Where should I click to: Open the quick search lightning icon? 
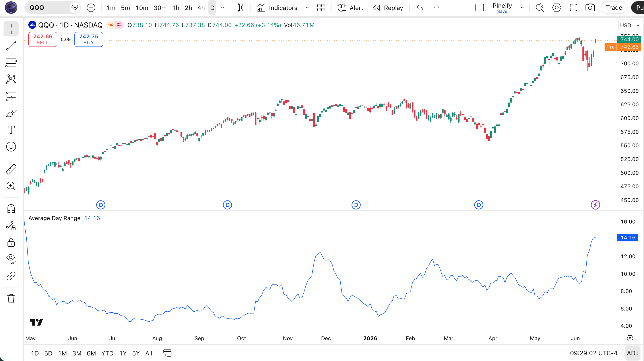click(540, 8)
